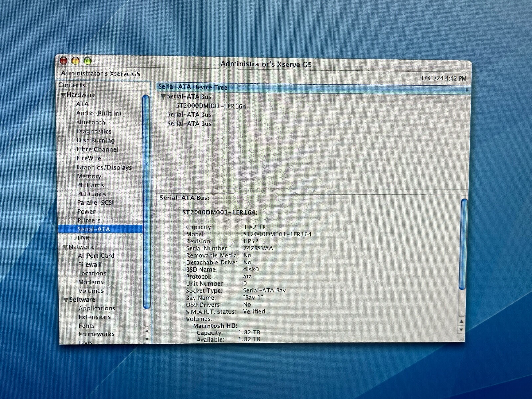Collapse the Network disclosure triangle
532x399 pixels.
(x=66, y=247)
